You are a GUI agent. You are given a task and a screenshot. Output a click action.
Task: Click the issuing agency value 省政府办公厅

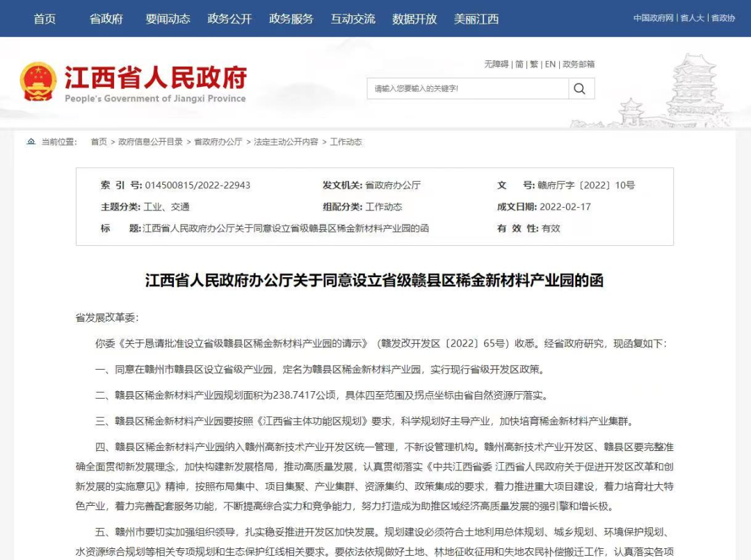click(393, 186)
